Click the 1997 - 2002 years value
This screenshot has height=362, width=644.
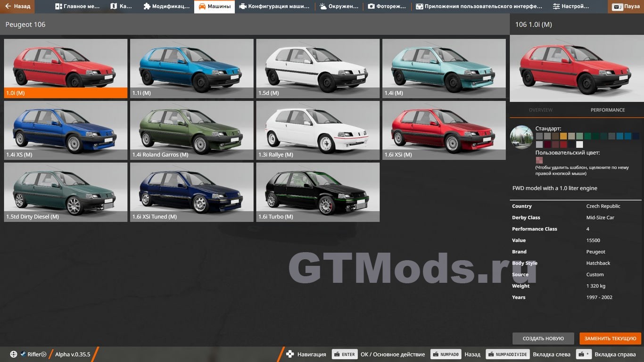[x=599, y=297]
